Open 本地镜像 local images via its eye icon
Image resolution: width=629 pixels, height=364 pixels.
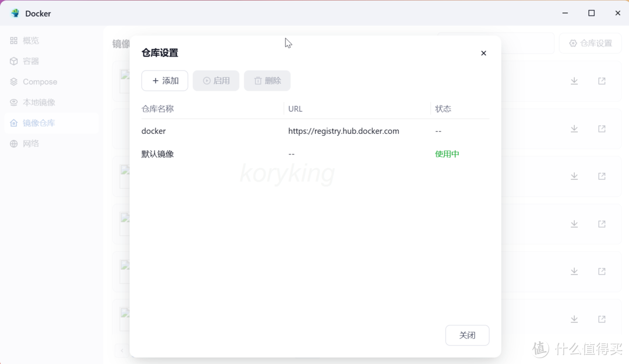coord(13,102)
